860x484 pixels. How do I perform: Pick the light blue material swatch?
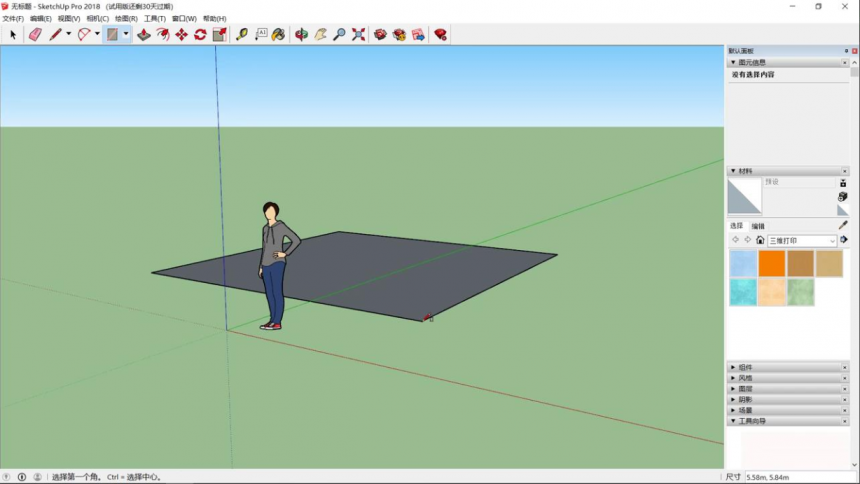click(743, 263)
